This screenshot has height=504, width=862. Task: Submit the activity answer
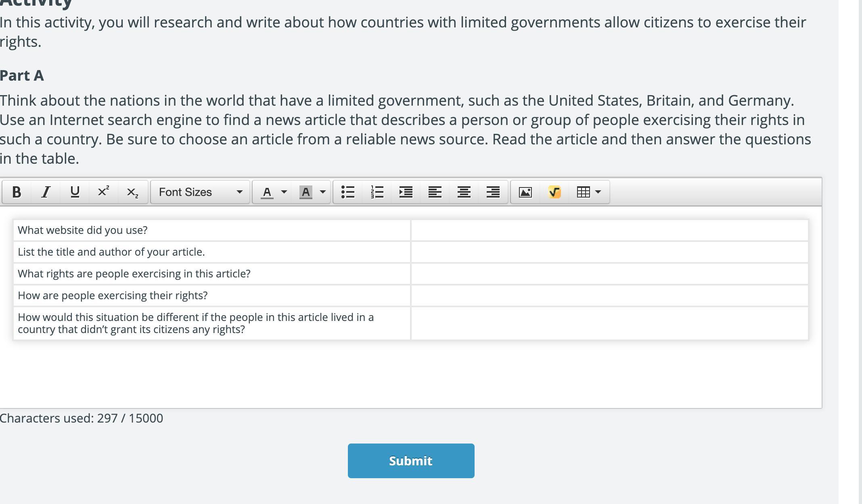click(x=411, y=461)
